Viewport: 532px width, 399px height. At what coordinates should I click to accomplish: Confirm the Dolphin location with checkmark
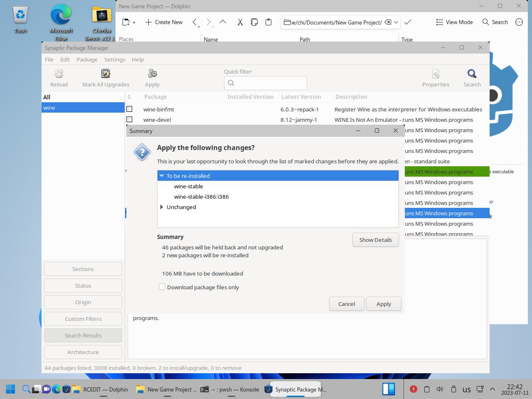click(x=408, y=22)
